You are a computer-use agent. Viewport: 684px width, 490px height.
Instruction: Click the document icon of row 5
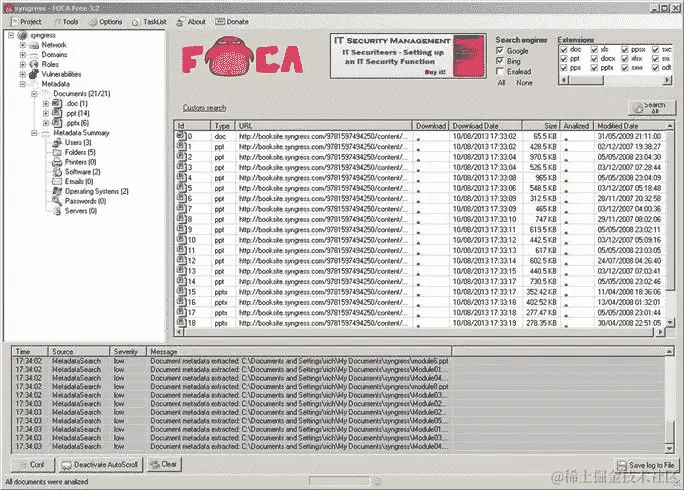181,188
